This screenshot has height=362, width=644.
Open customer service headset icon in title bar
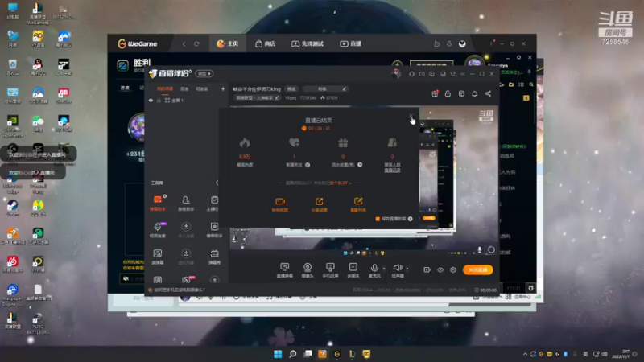(x=411, y=74)
